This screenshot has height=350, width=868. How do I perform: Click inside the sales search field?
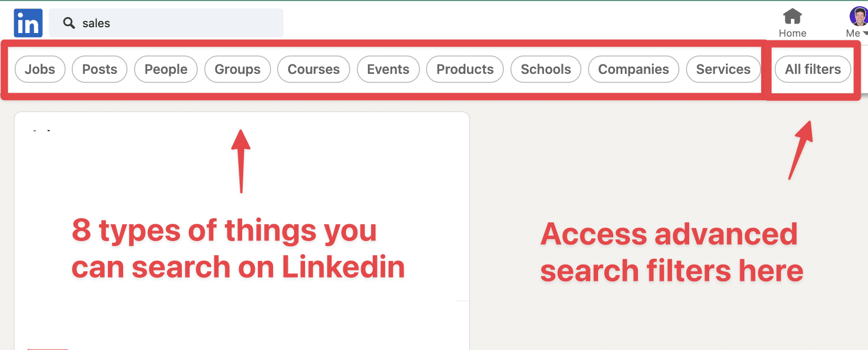pyautogui.click(x=157, y=23)
